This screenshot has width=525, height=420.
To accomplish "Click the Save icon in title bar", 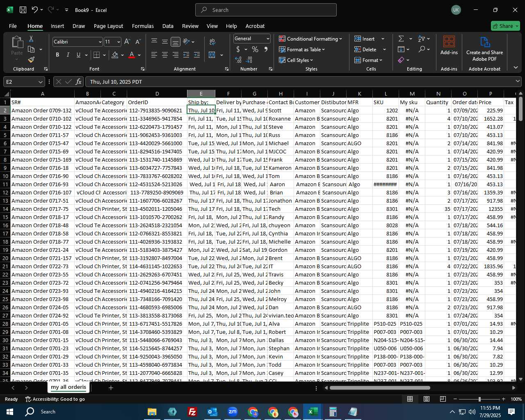I will click(x=23, y=10).
